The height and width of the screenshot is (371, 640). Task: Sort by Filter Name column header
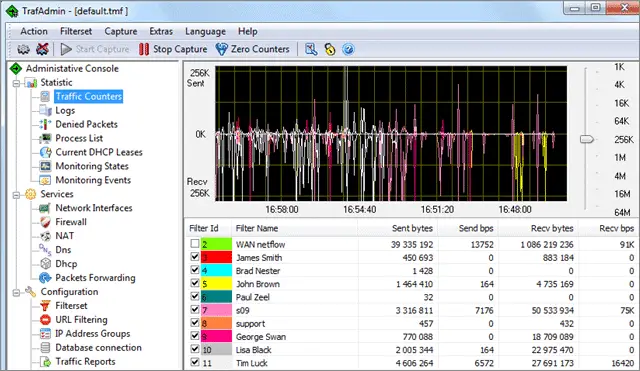tap(295, 228)
